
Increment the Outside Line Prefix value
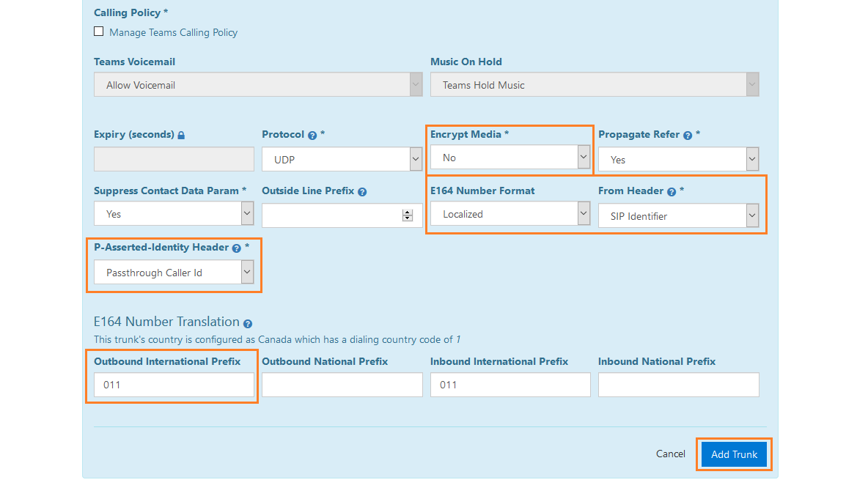coord(408,212)
